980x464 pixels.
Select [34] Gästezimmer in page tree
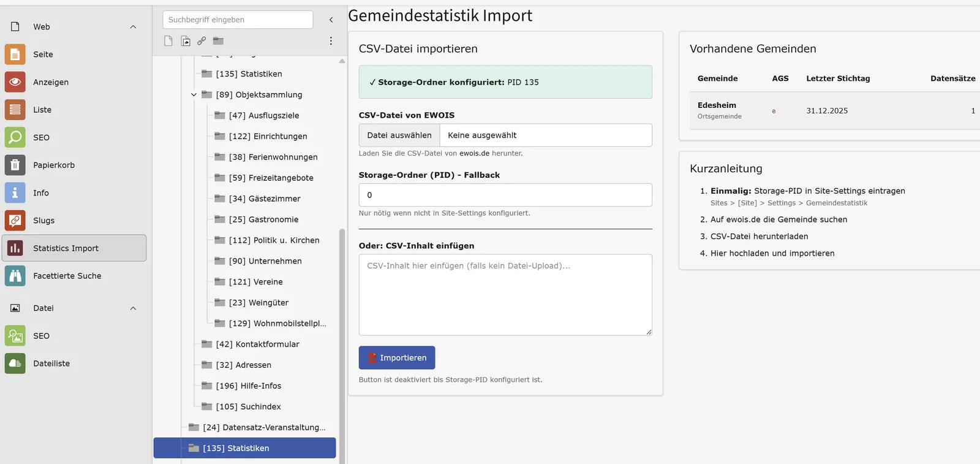coord(265,199)
